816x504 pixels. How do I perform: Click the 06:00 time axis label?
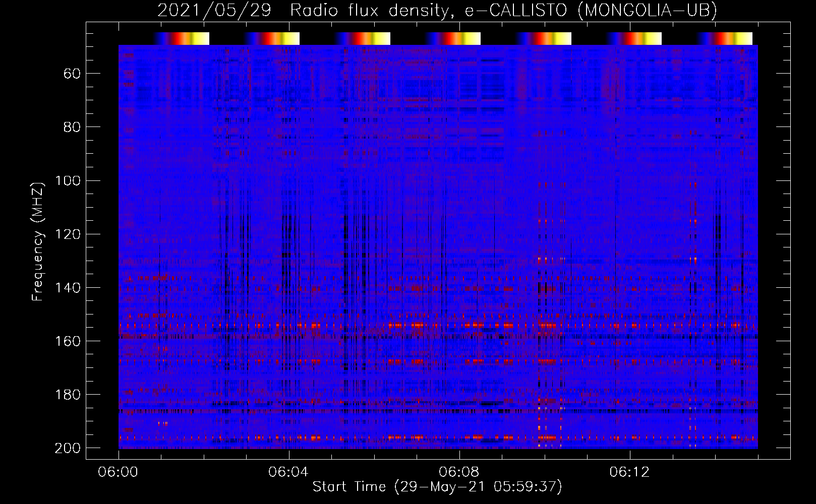[x=118, y=472]
